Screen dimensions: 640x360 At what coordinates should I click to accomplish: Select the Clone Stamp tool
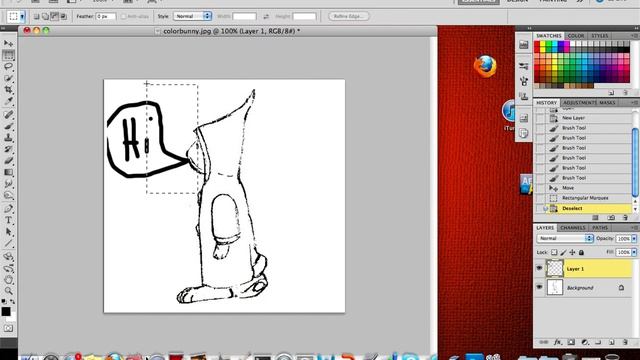click(x=8, y=138)
